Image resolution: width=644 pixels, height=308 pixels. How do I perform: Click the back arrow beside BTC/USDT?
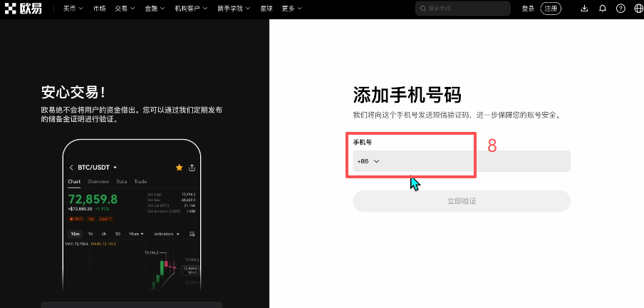(71, 168)
